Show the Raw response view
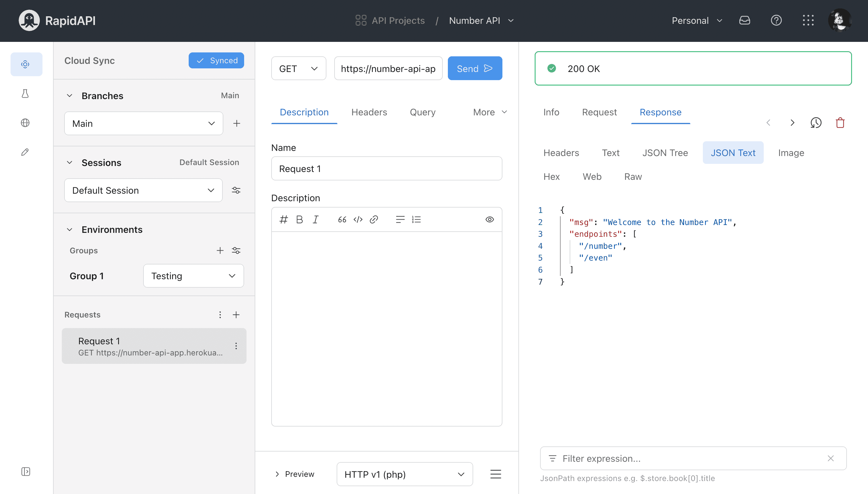868x494 pixels. tap(633, 177)
